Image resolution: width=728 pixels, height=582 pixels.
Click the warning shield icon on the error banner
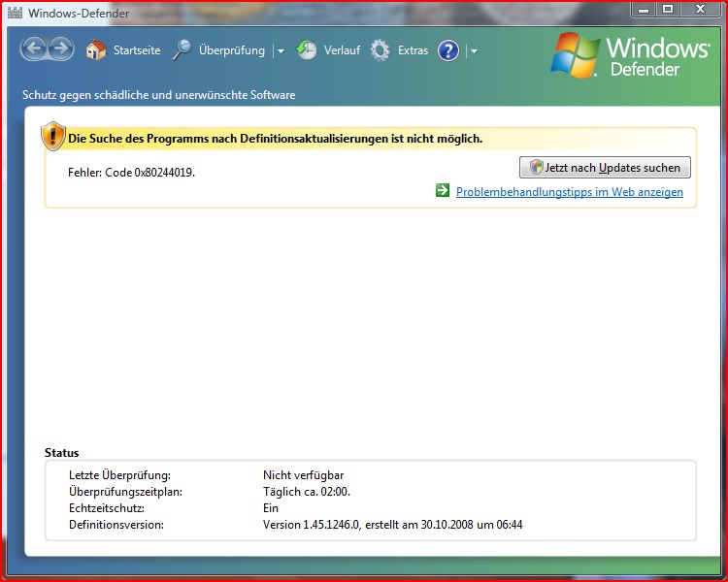53,136
